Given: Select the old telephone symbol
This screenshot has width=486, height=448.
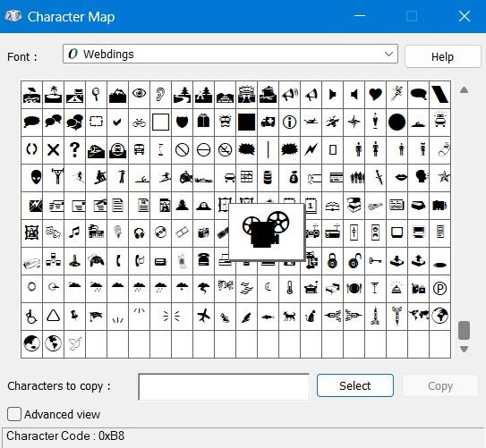Looking at the screenshot, I should pos(204,261).
